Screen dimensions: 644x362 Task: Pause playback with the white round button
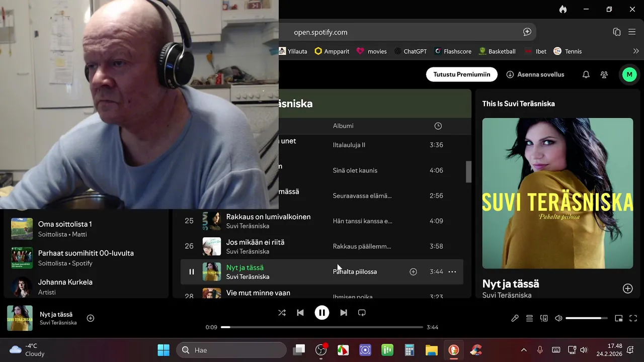pyautogui.click(x=322, y=313)
